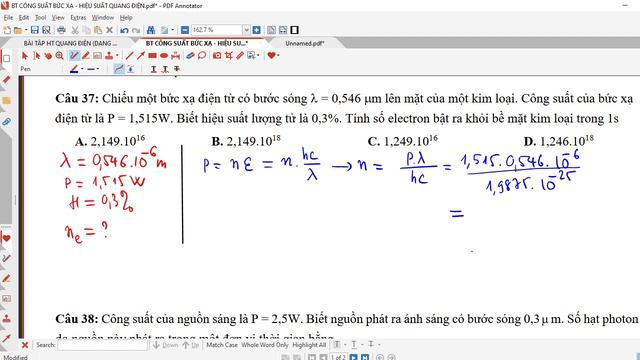Open Find with binoculars icon

pos(151,30)
